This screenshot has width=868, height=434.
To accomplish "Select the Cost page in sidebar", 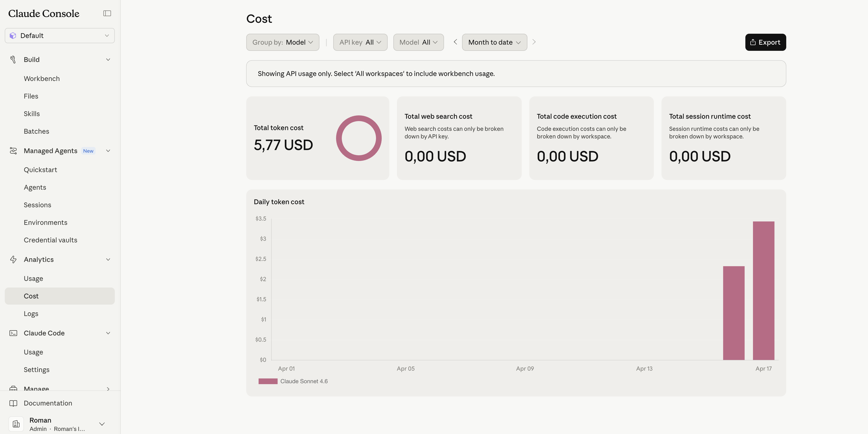I will [60, 296].
